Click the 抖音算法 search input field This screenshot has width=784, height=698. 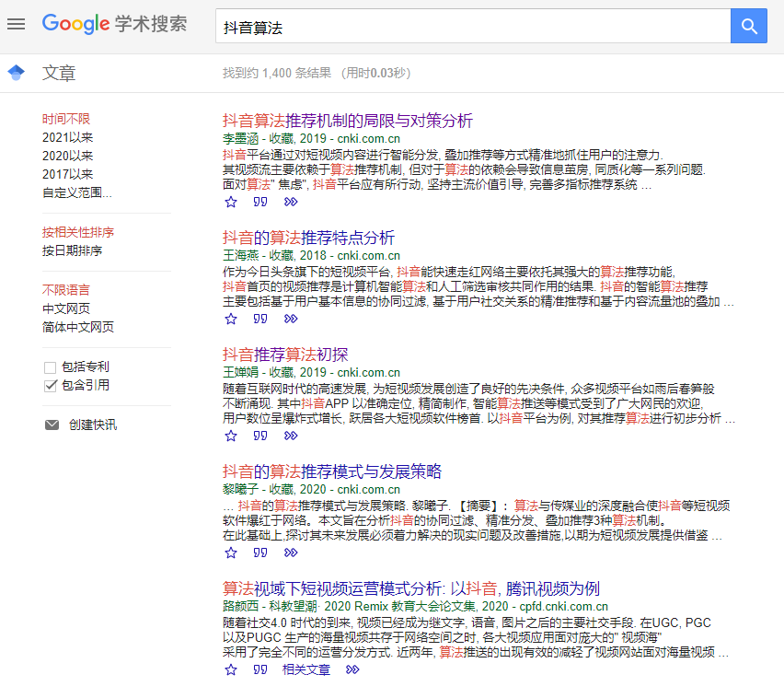click(x=473, y=26)
